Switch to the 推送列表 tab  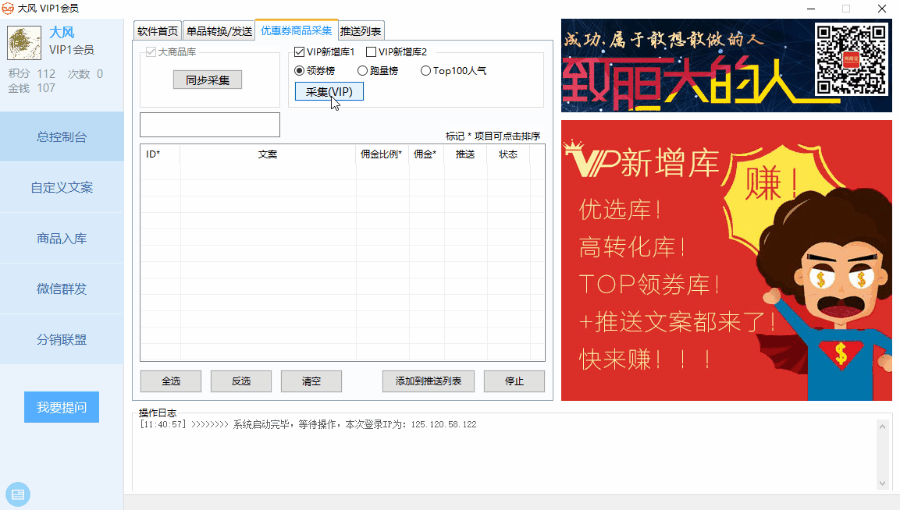(360, 31)
